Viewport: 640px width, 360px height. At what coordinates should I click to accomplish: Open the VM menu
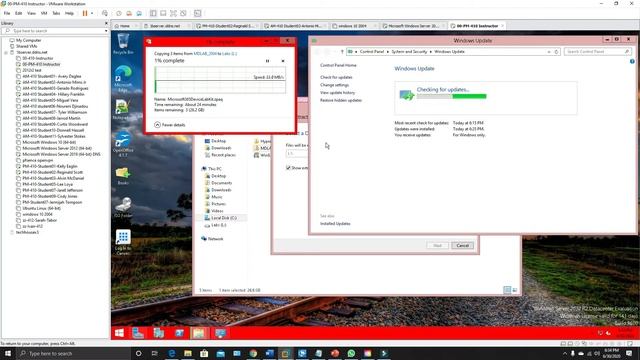44,13
